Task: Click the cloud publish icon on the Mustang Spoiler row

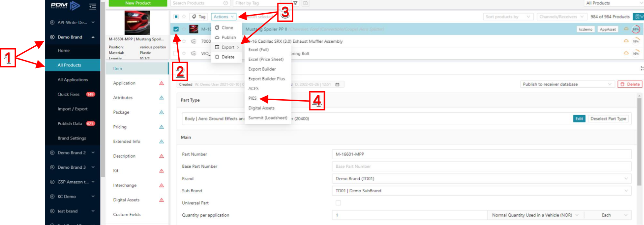Action: point(626,29)
